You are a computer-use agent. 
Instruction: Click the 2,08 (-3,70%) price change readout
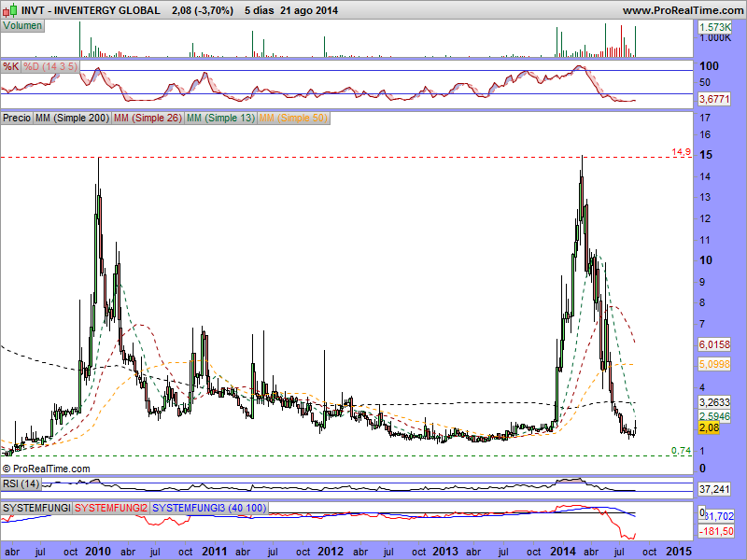click(203, 10)
